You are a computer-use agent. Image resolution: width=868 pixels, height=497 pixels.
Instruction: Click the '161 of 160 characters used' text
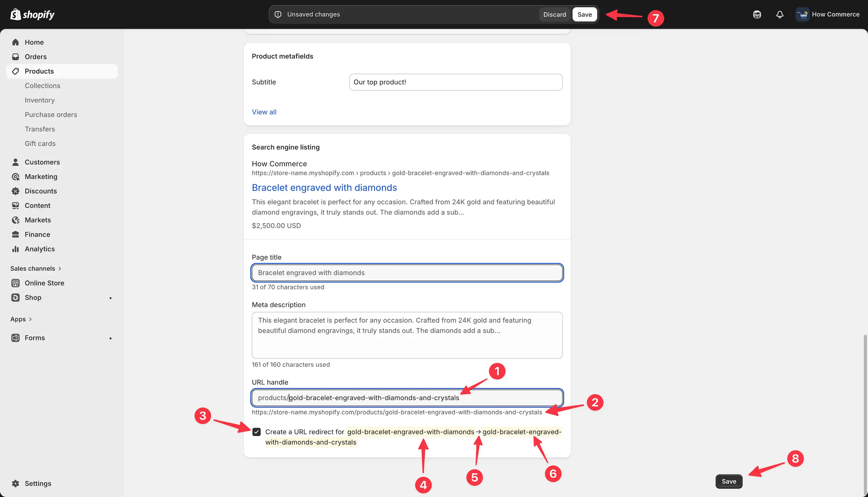pos(291,365)
